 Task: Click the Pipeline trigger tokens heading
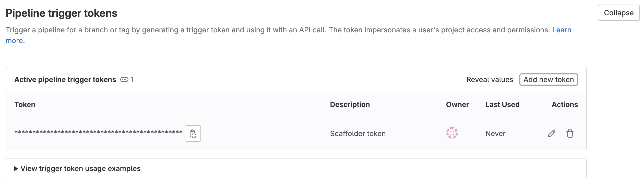(x=61, y=13)
